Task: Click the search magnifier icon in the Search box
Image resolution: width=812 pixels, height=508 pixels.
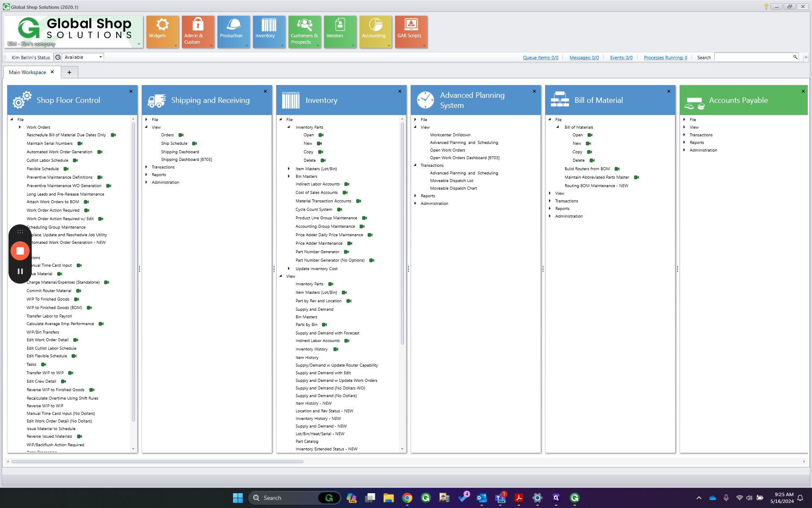Action: [x=795, y=57]
